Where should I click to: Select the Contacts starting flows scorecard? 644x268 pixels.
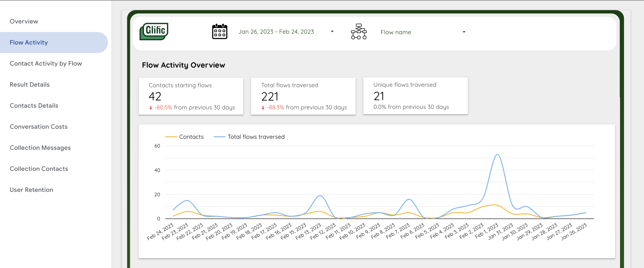tap(191, 96)
